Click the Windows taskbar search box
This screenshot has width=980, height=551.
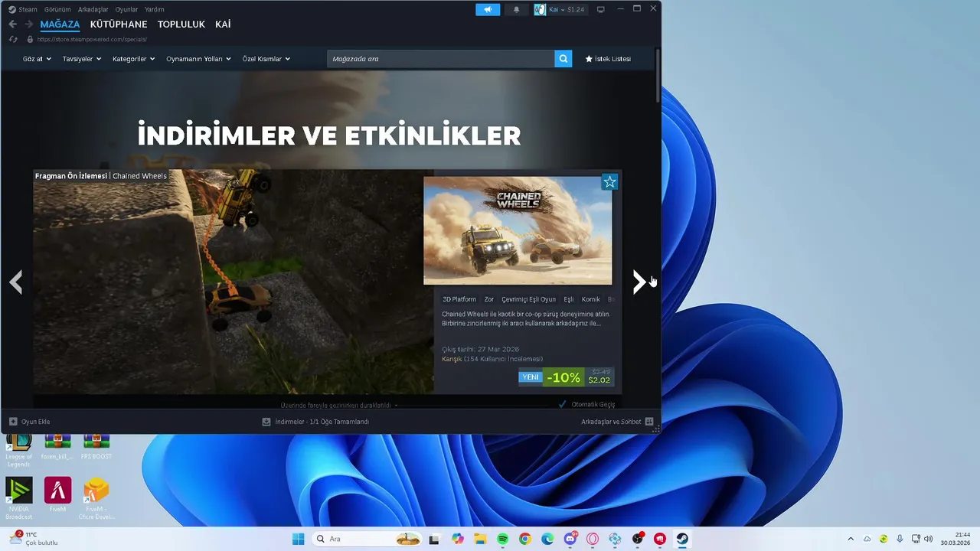click(367, 539)
